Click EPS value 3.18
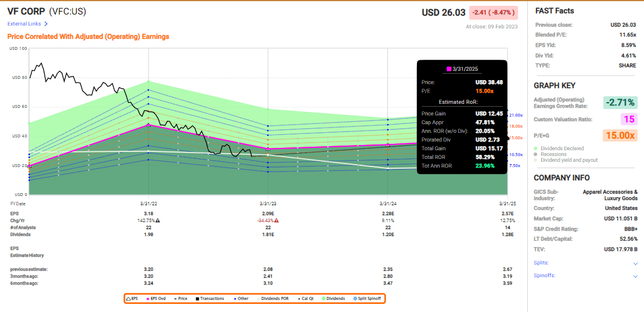 point(148,213)
